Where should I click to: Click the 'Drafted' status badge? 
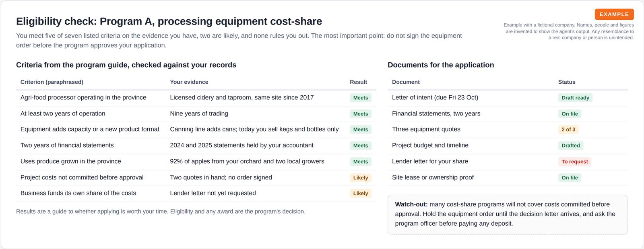click(571, 146)
